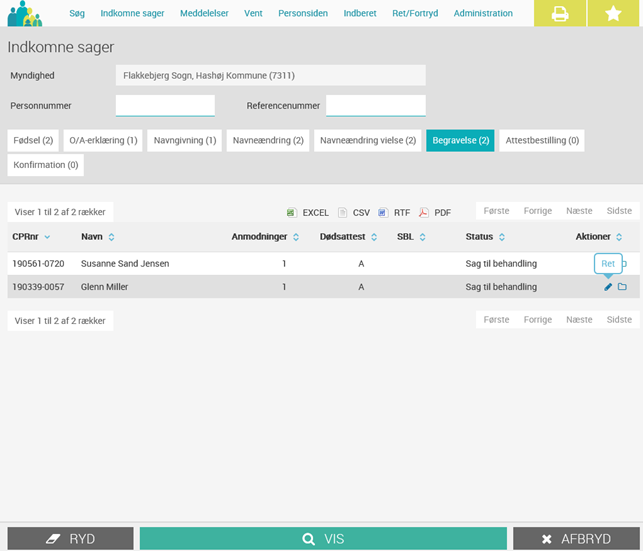
Task: Click bottom Sidste pagination link
Action: click(619, 319)
